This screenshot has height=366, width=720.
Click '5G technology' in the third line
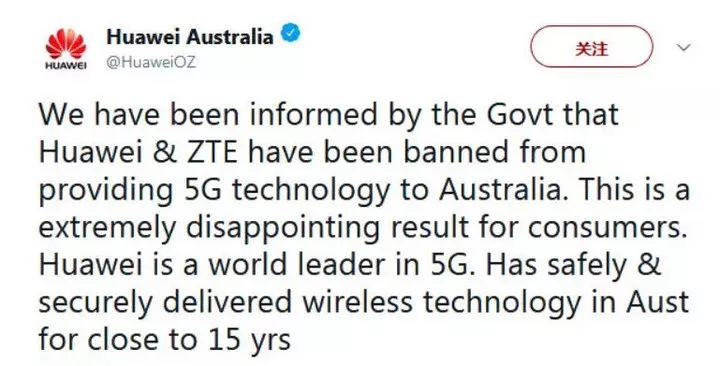(287, 192)
